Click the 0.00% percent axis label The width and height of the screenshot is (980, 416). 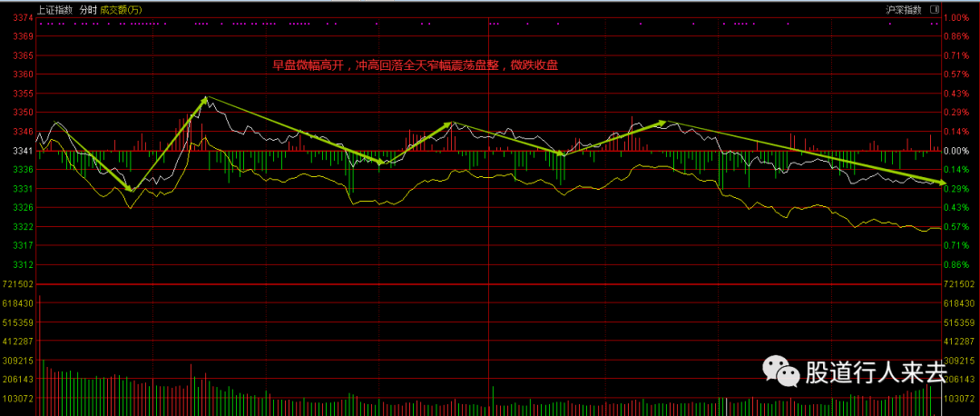point(955,151)
